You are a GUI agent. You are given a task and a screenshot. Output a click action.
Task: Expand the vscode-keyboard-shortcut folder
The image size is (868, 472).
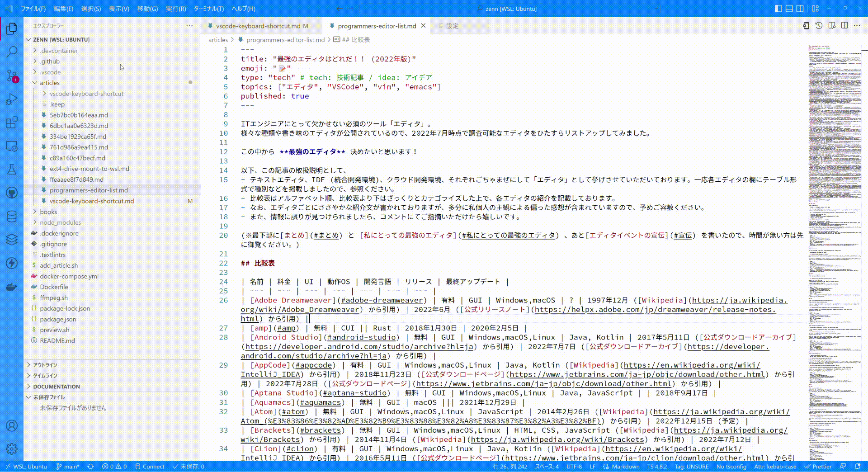(x=86, y=94)
